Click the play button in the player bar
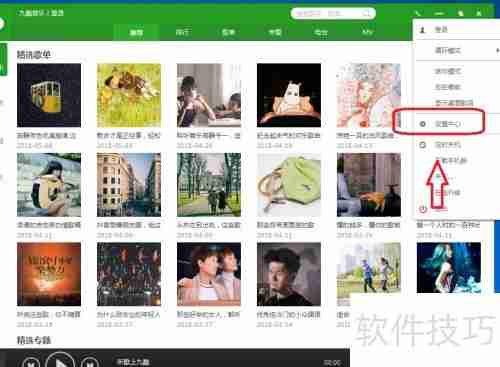This screenshot has height=367, width=500. (60, 362)
